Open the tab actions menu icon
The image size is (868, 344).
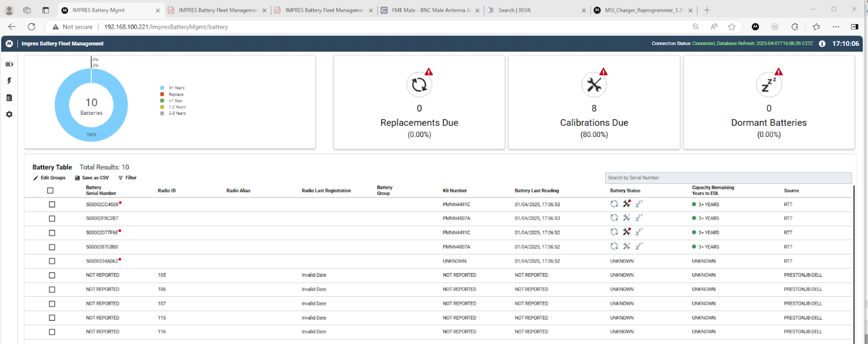(x=45, y=10)
